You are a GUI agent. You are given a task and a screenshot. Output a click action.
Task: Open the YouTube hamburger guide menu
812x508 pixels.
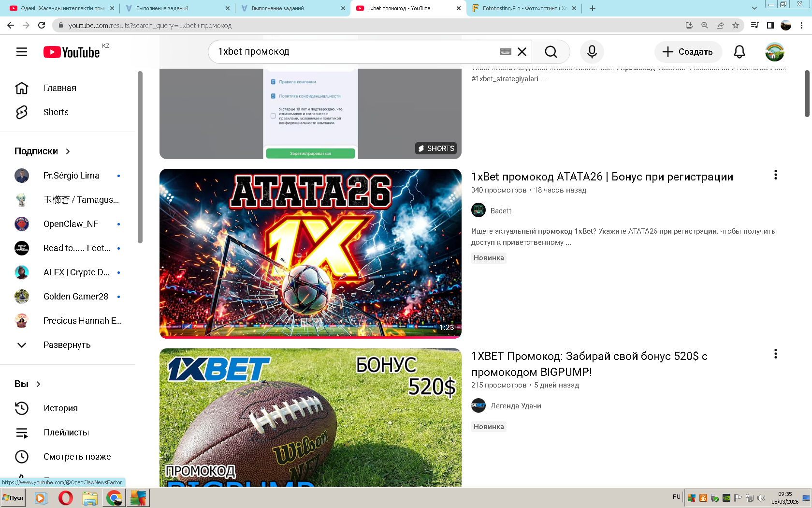pyautogui.click(x=22, y=52)
